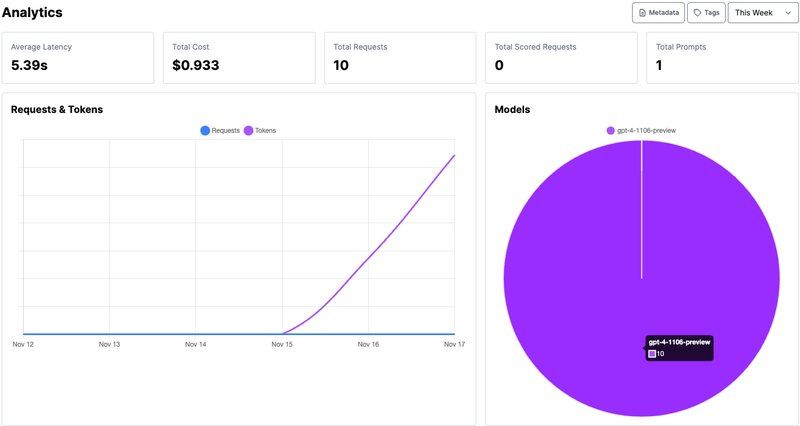This screenshot has height=426, width=800.
Task: Click the Requests & Tokens chart title
Action: point(57,110)
